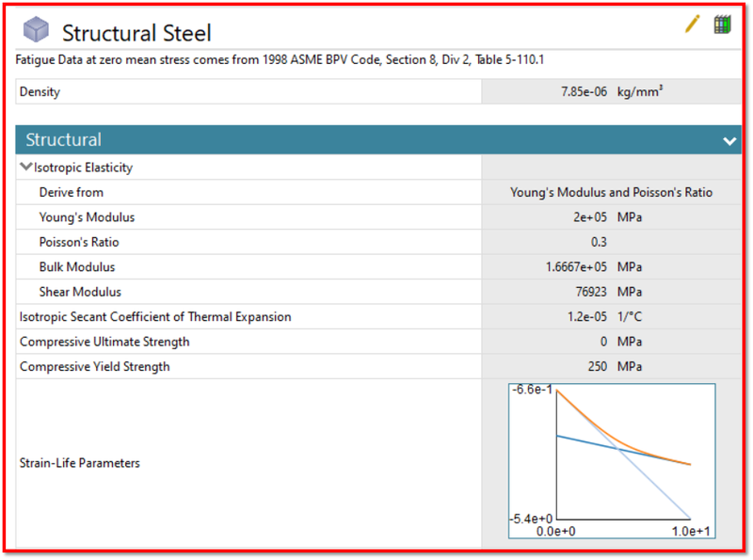Image resolution: width=753 pixels, height=560 pixels.
Task: Click the Poisson's Ratio value 0.3
Action: (x=599, y=242)
